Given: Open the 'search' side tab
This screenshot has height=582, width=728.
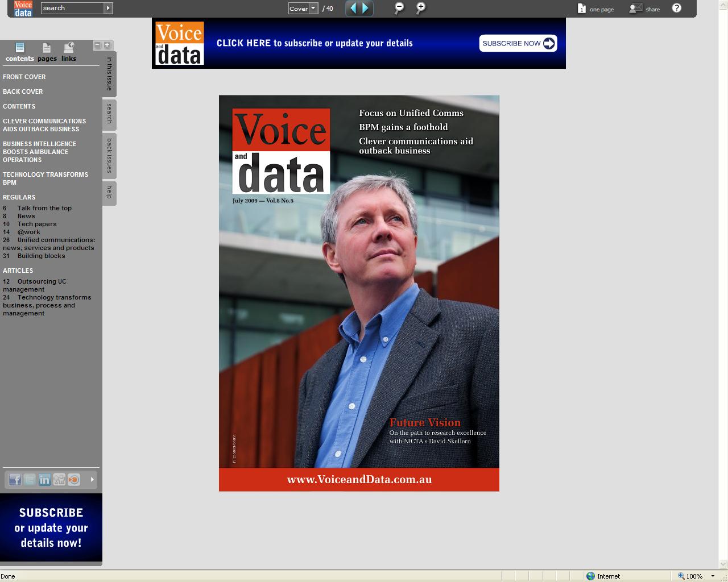Looking at the screenshot, I should coord(109,114).
